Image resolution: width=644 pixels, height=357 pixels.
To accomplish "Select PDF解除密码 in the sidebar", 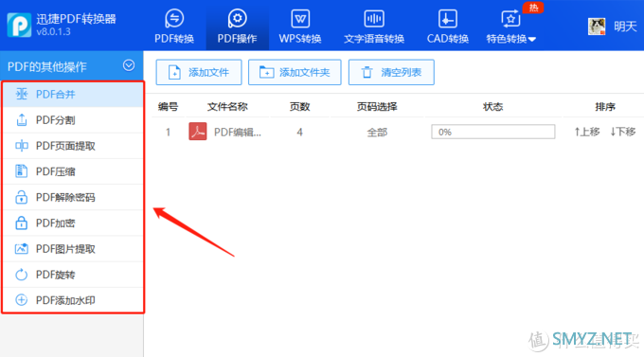I will [x=73, y=197].
